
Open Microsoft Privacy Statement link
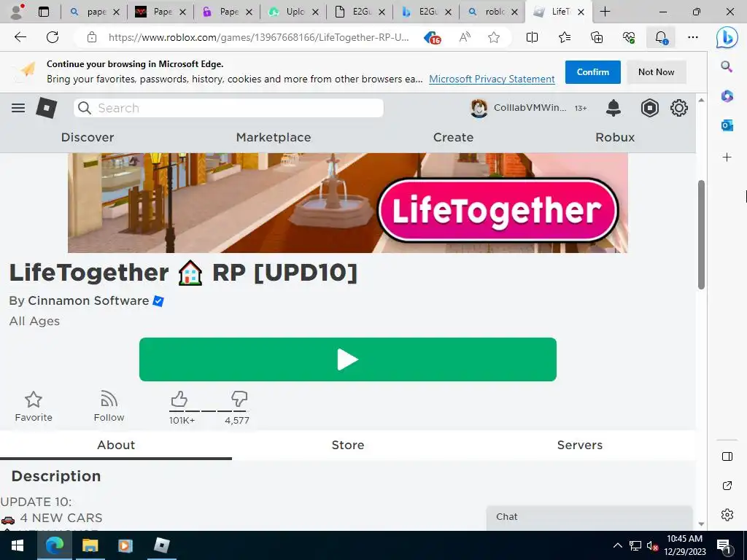[492, 79]
